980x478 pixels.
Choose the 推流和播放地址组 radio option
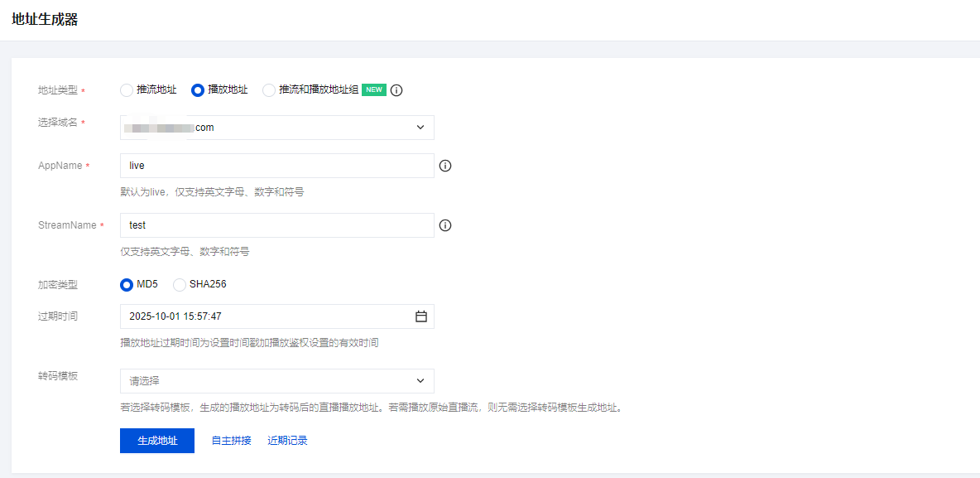coord(269,90)
